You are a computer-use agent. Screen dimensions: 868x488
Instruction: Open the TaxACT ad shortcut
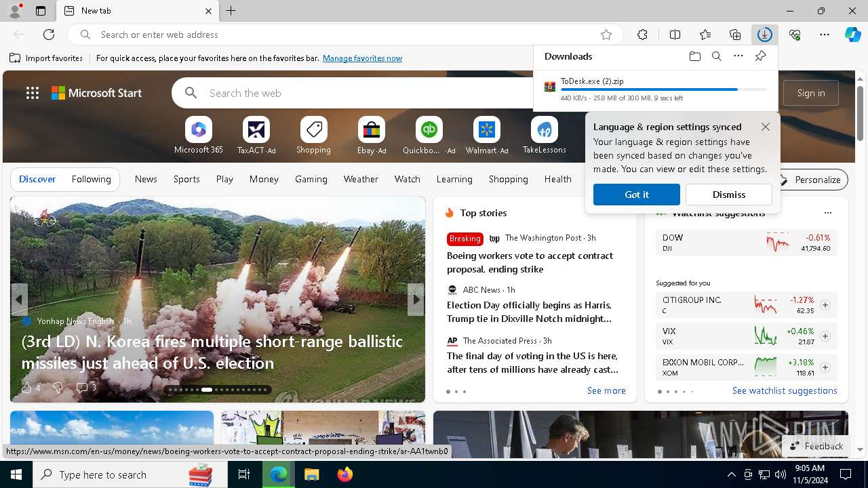pos(256,136)
